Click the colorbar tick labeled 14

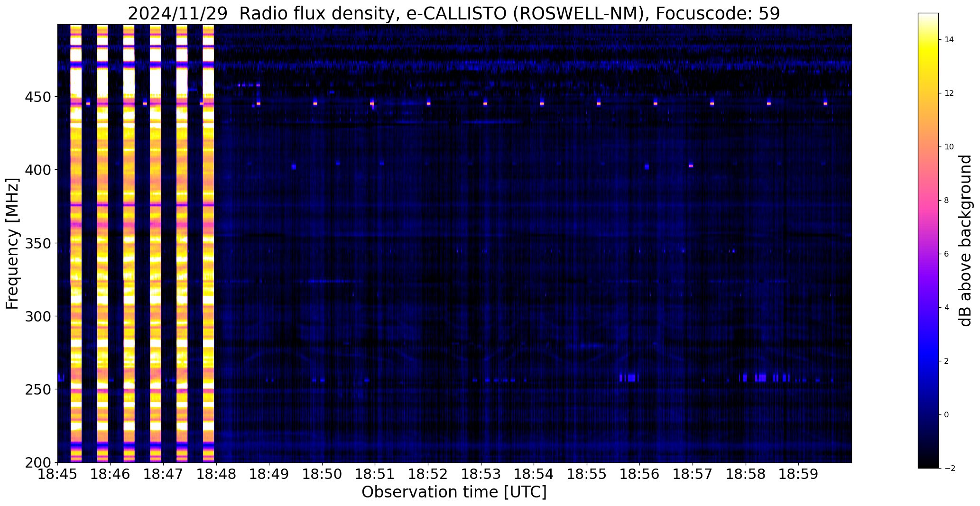tap(949, 40)
